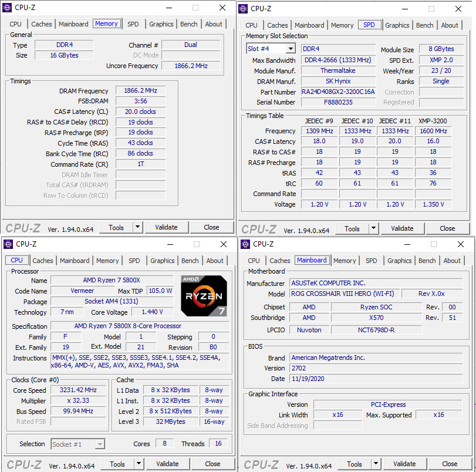
Task: Expand Tools dropdown arrow in the Mainboard window
Action: (376, 464)
